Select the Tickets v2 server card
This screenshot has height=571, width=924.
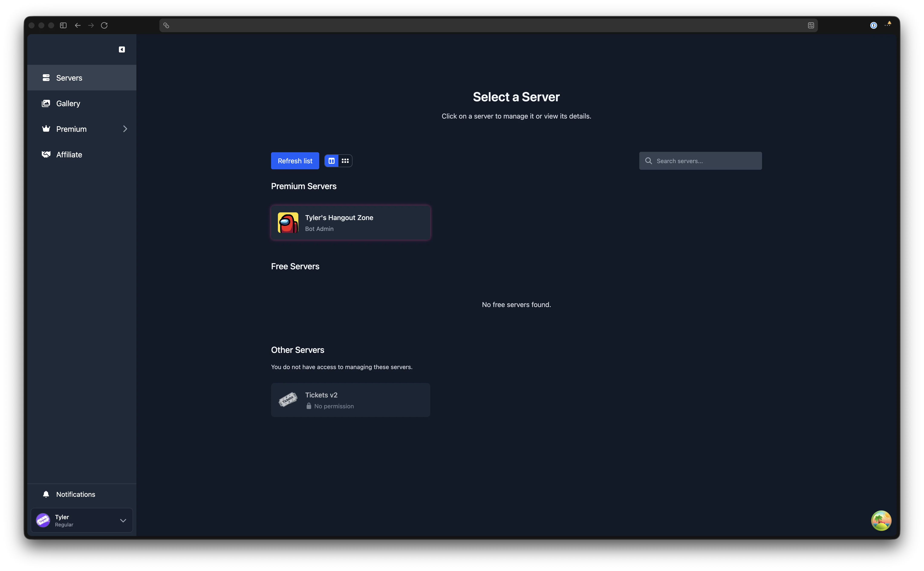pyautogui.click(x=350, y=400)
